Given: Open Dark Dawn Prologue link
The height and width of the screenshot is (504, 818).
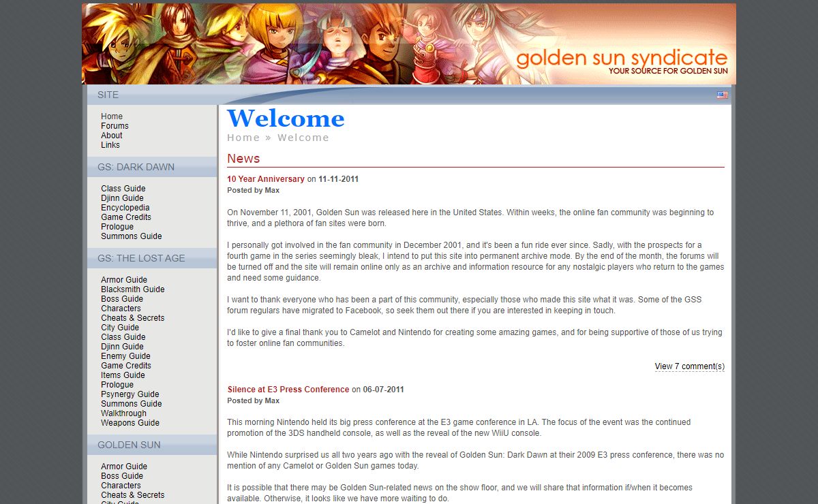Looking at the screenshot, I should [x=117, y=227].
